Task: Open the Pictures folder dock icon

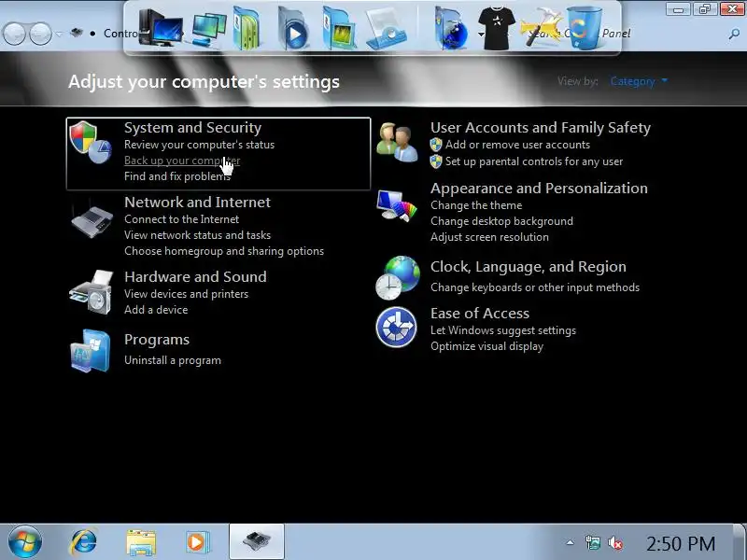Action: (x=339, y=30)
